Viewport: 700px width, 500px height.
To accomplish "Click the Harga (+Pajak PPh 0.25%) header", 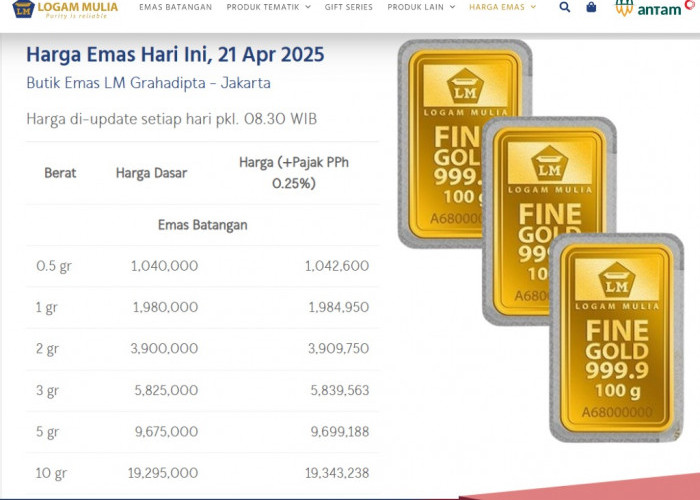I will point(294,173).
